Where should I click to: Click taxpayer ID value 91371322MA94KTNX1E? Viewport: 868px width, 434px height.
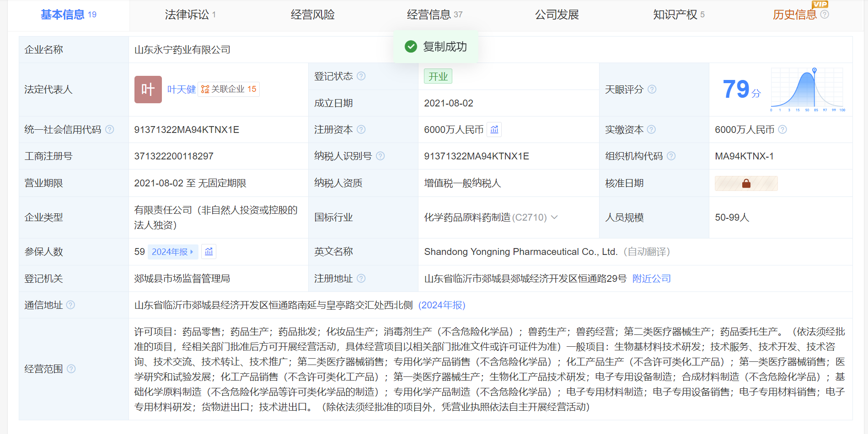coord(477,156)
